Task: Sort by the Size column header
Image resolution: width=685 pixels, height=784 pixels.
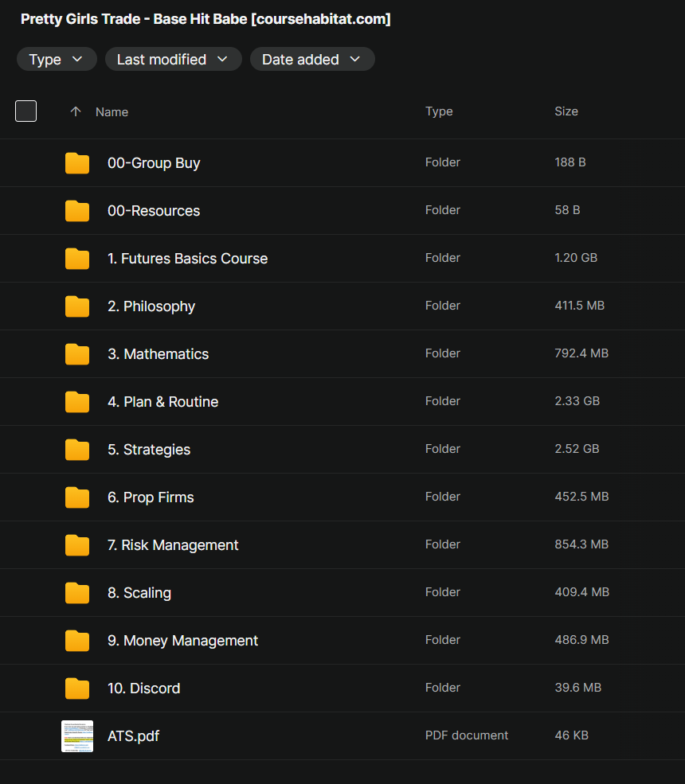Action: coord(566,111)
